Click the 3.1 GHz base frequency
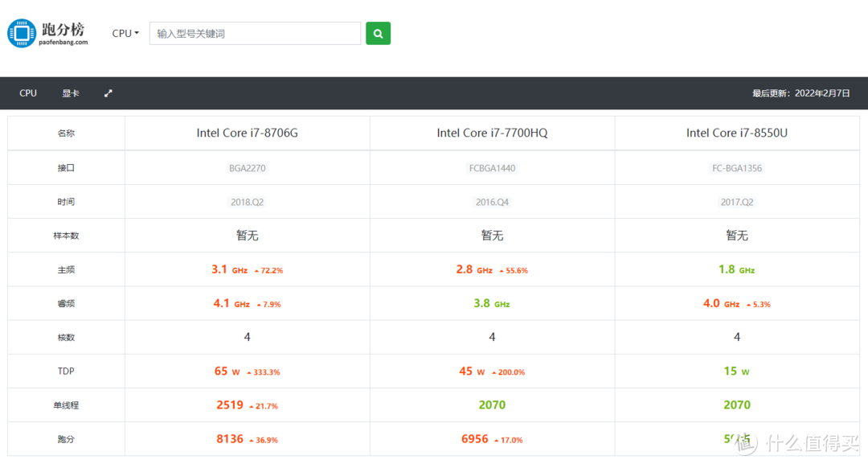The width and height of the screenshot is (868, 464). [x=229, y=269]
